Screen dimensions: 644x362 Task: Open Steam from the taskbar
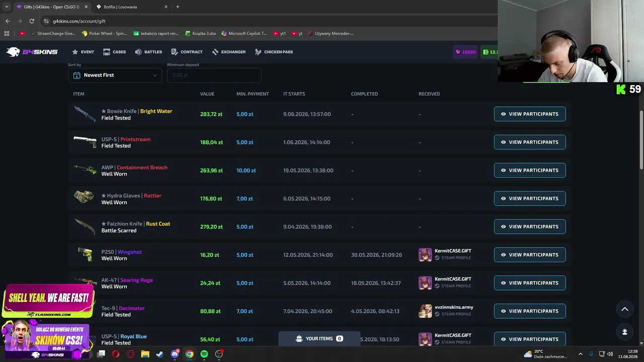click(159, 354)
